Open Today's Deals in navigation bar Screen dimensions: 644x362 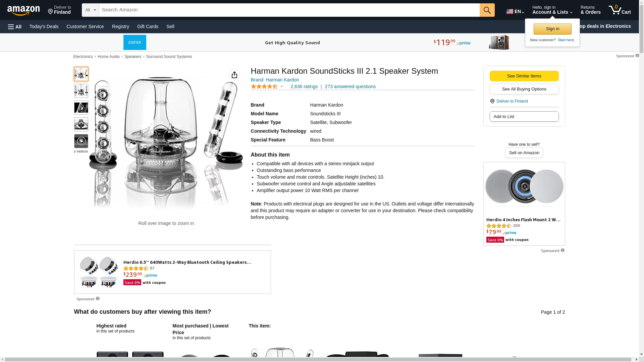tap(44, 26)
